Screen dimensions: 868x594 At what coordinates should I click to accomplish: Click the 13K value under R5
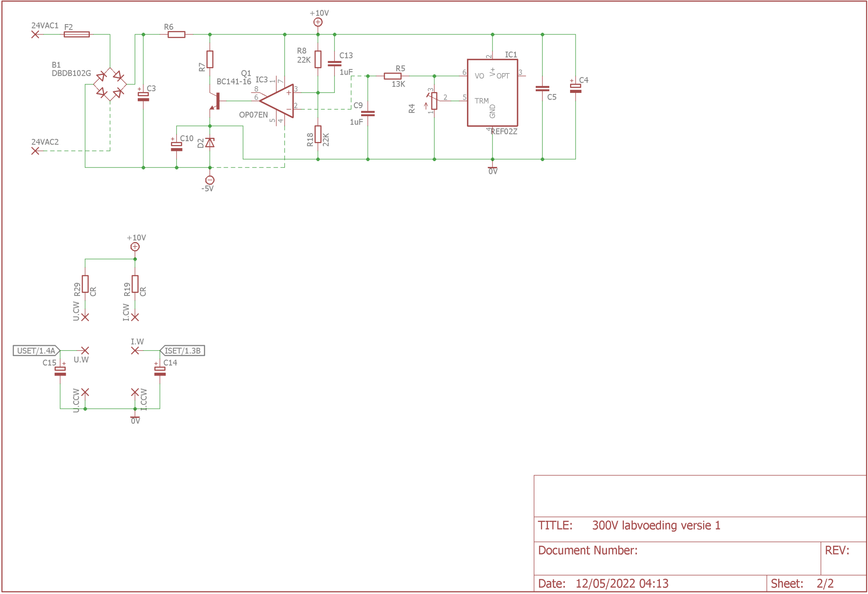tap(398, 84)
